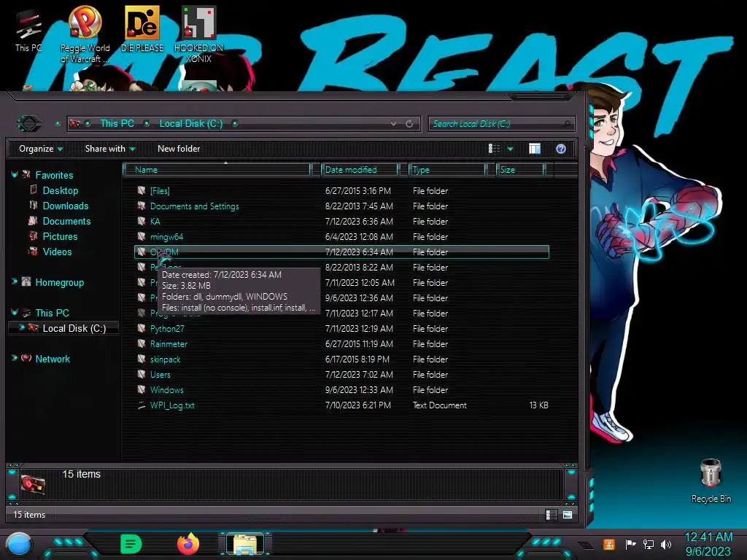Switch to large icons view in status bar
This screenshot has height=560, width=747.
568,515
